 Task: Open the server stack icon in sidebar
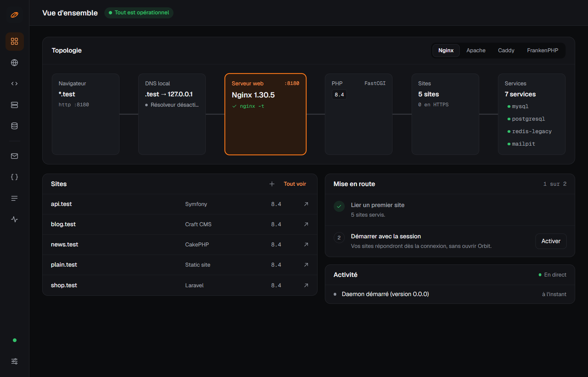tap(14, 105)
